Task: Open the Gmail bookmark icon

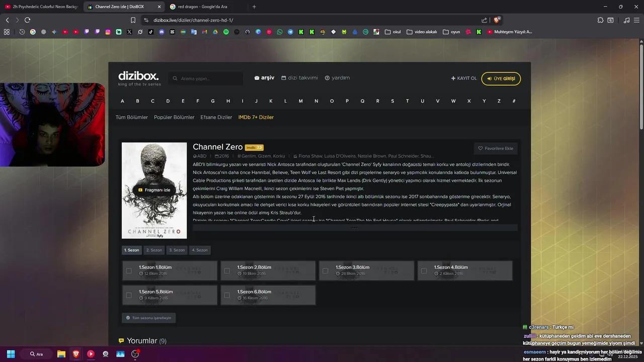Action: pos(204,32)
